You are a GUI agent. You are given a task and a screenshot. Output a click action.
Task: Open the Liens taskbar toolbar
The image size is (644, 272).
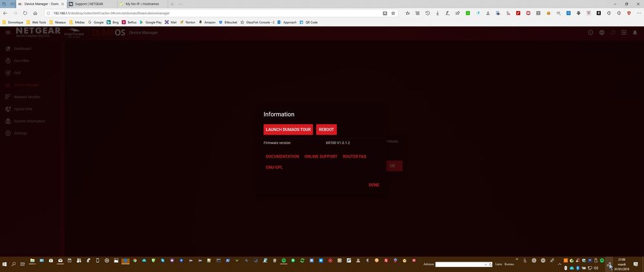(x=499, y=264)
